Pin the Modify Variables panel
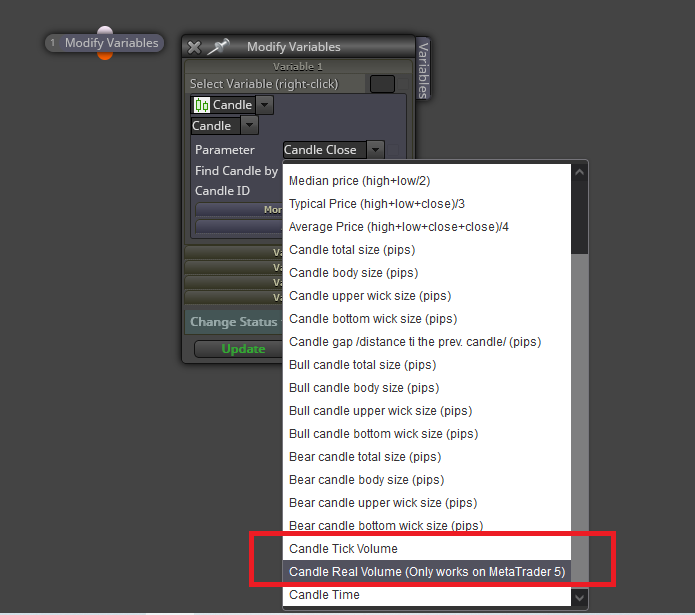Viewport: 695px width, 615px height. [218, 47]
